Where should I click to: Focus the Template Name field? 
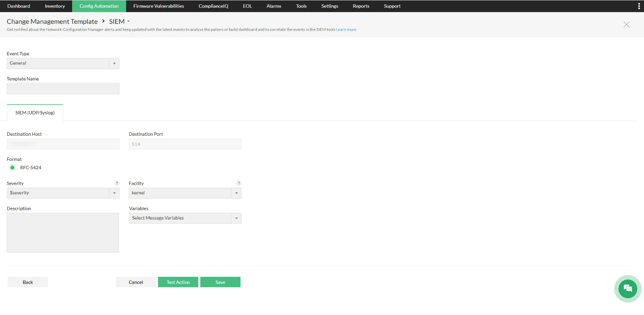pos(63,88)
